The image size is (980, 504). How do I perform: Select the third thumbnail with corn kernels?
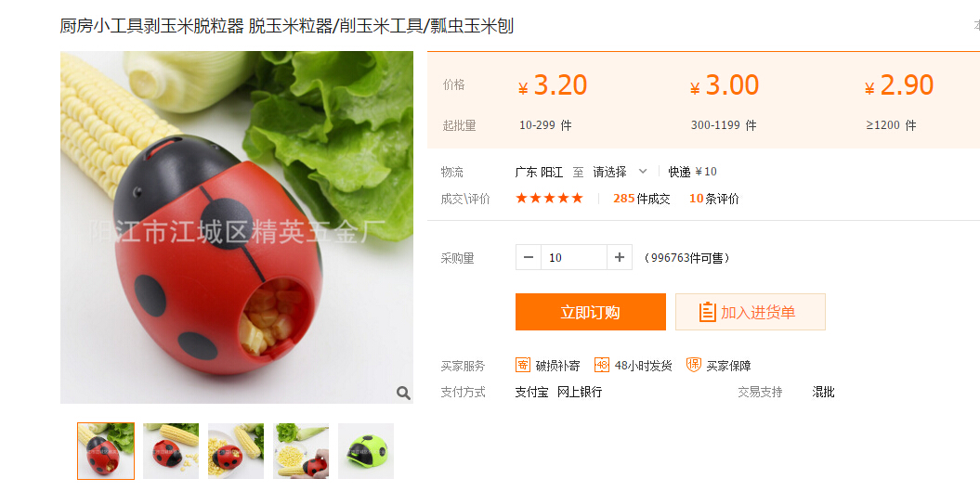(236, 451)
